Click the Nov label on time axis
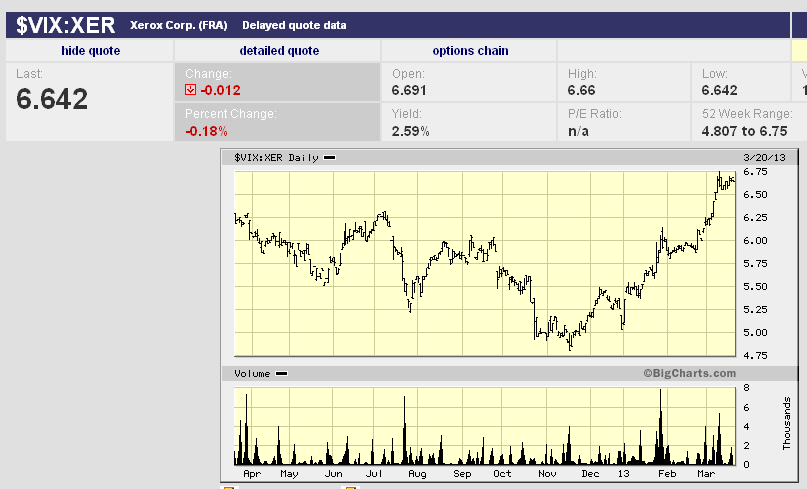This screenshot has height=489, width=807. tap(547, 474)
